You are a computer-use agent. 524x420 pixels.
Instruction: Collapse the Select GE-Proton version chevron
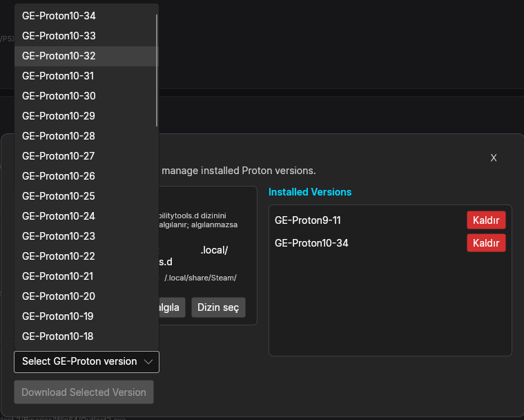pyautogui.click(x=148, y=362)
